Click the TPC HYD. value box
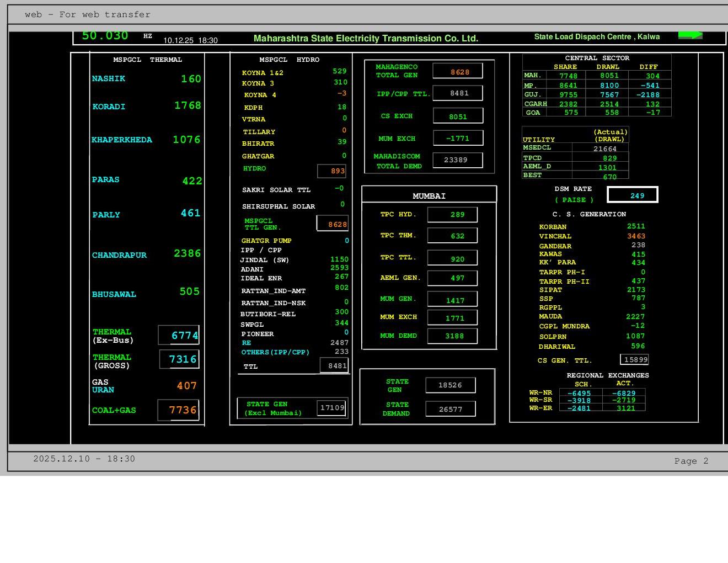Viewport: 728px width, 563px height. click(x=452, y=215)
